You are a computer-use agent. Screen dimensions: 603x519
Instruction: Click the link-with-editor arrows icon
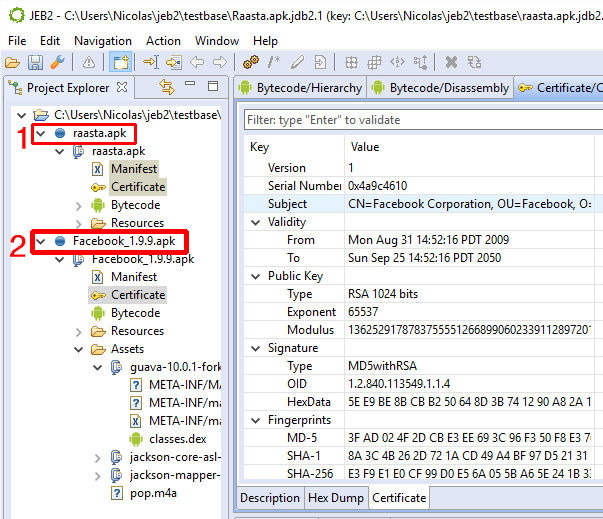click(x=167, y=87)
